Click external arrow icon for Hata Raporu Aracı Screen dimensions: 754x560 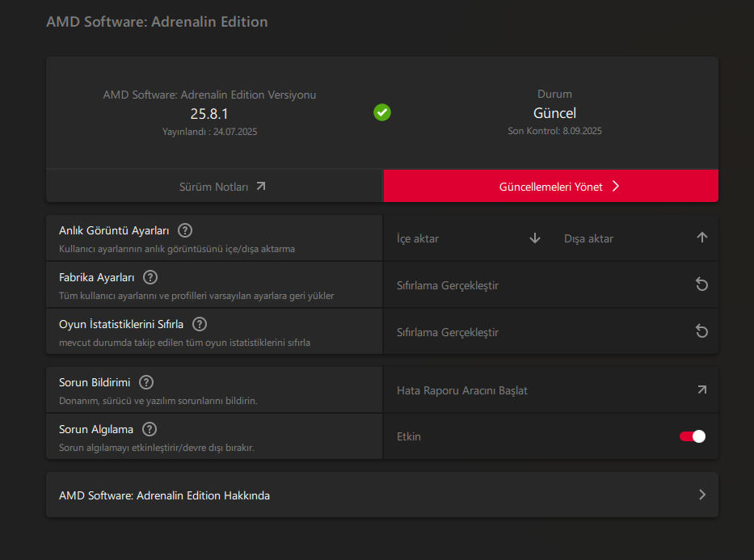click(x=702, y=389)
